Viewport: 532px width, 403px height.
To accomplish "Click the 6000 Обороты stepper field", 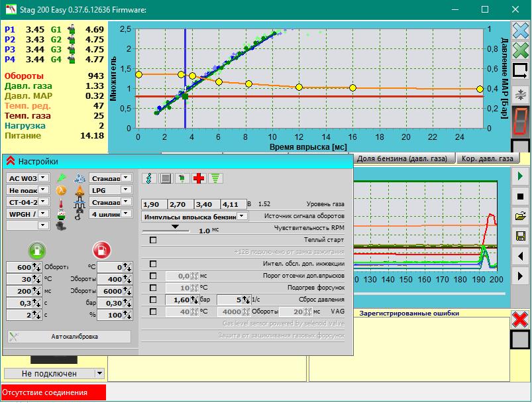I will pos(115,291).
